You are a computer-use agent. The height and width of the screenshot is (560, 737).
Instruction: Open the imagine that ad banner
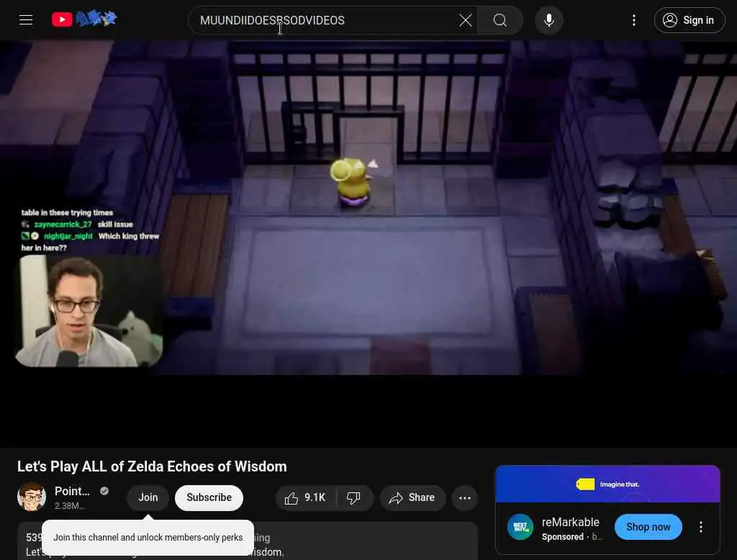click(x=607, y=484)
